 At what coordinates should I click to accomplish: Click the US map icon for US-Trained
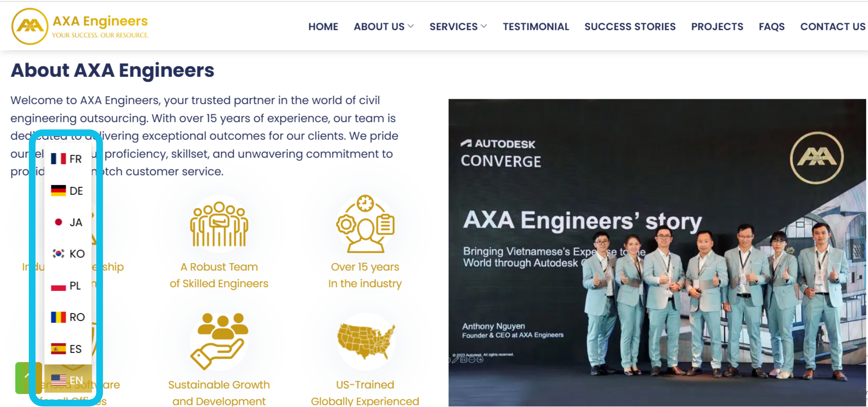[x=365, y=340]
